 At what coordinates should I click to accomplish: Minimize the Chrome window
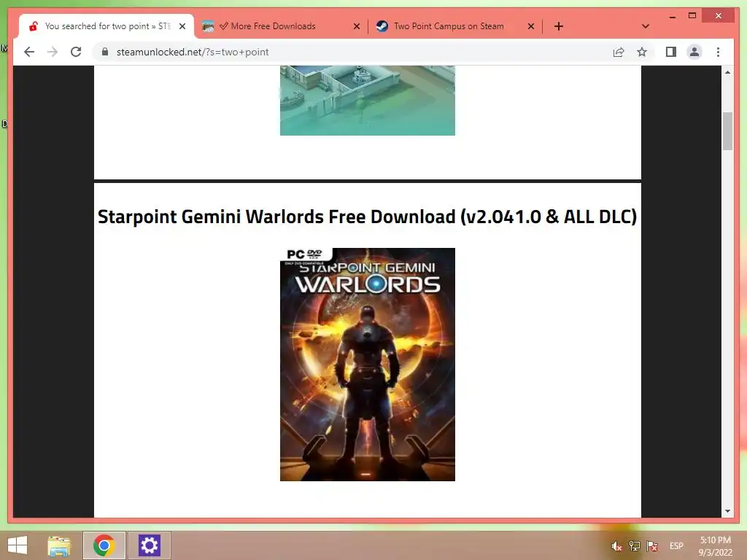click(672, 16)
